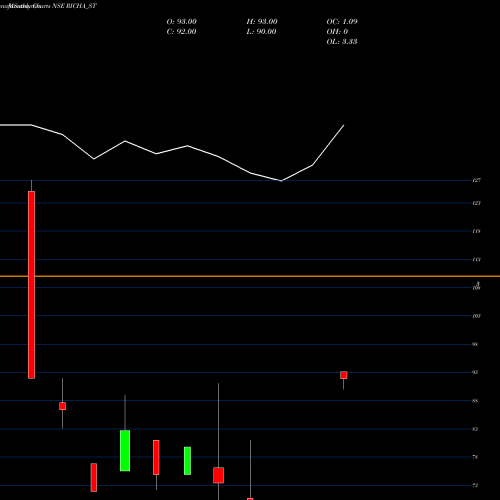Image resolution: width=500 pixels, height=500 pixels.
Task: Click the 123 price axis label
Action: click(x=476, y=203)
